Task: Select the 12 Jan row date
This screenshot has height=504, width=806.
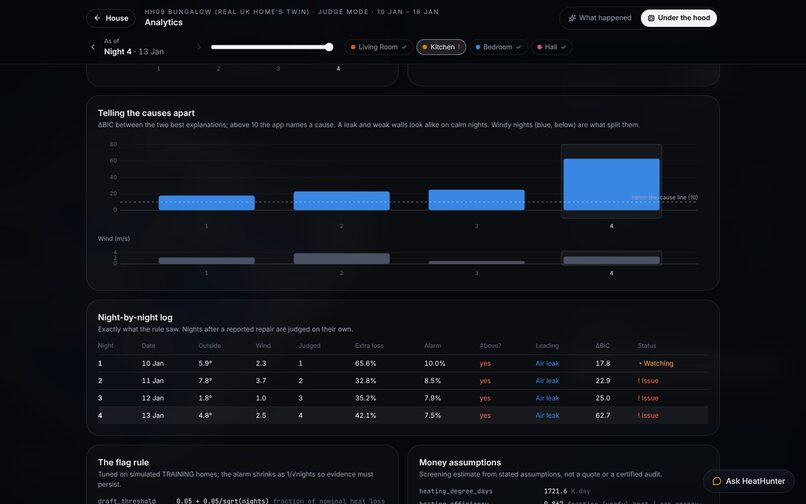Action: (x=153, y=398)
